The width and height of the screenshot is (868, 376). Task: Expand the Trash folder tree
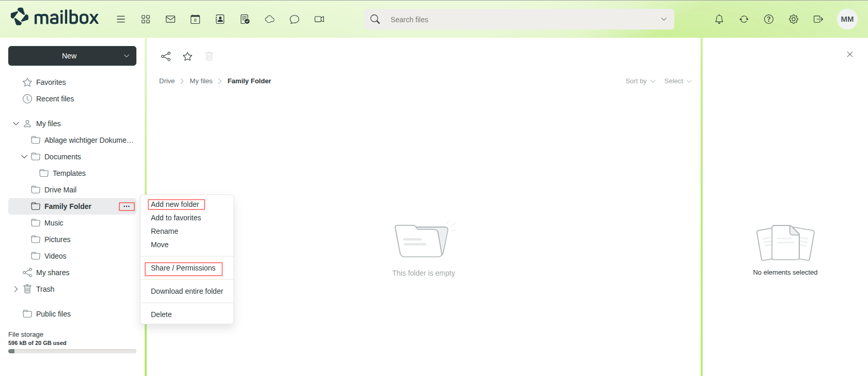pos(16,289)
